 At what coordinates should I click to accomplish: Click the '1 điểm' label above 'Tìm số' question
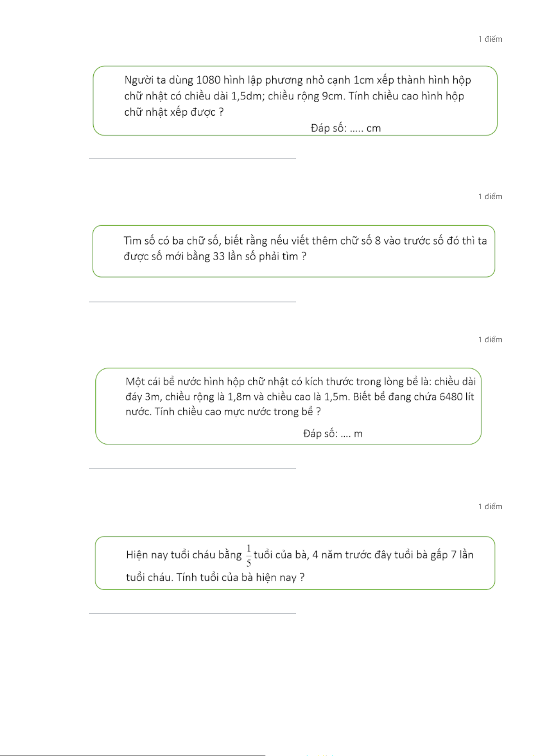tap(490, 197)
